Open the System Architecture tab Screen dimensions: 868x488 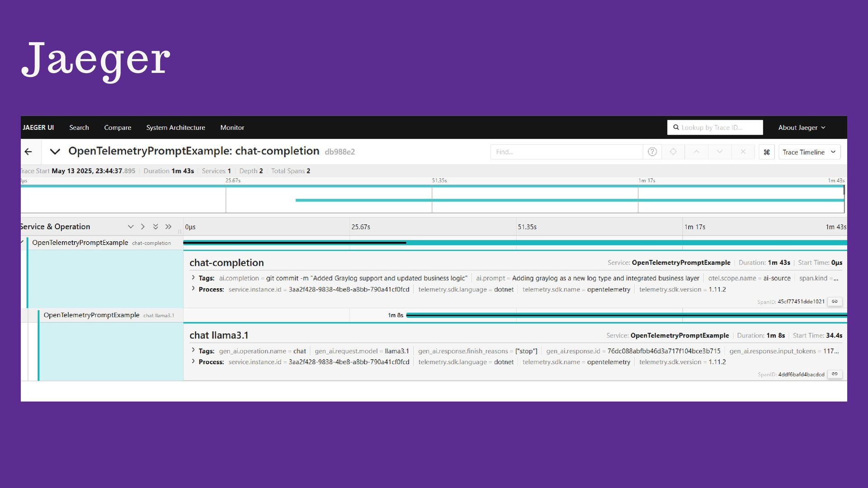[x=175, y=128]
